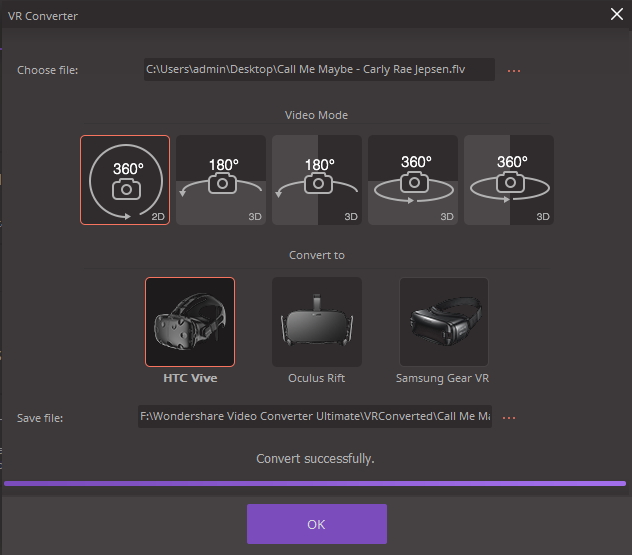The width and height of the screenshot is (632, 555).
Task: Click the 'Save file:' label
Action: [40, 418]
